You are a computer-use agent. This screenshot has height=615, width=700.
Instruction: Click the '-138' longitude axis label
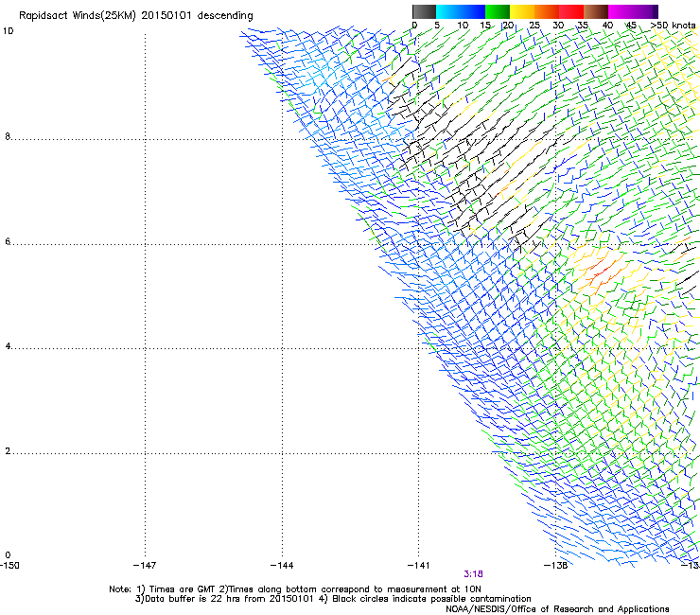[555, 566]
